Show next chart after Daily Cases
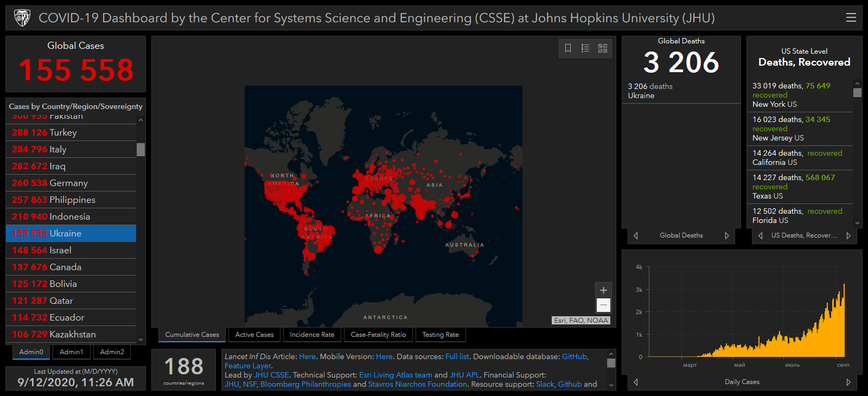Screen dimensions: 868x396 coord(848,382)
